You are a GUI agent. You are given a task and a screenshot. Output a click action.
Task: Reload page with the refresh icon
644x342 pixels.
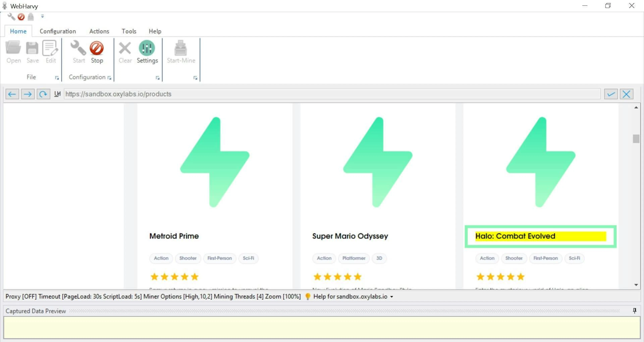pos(43,94)
